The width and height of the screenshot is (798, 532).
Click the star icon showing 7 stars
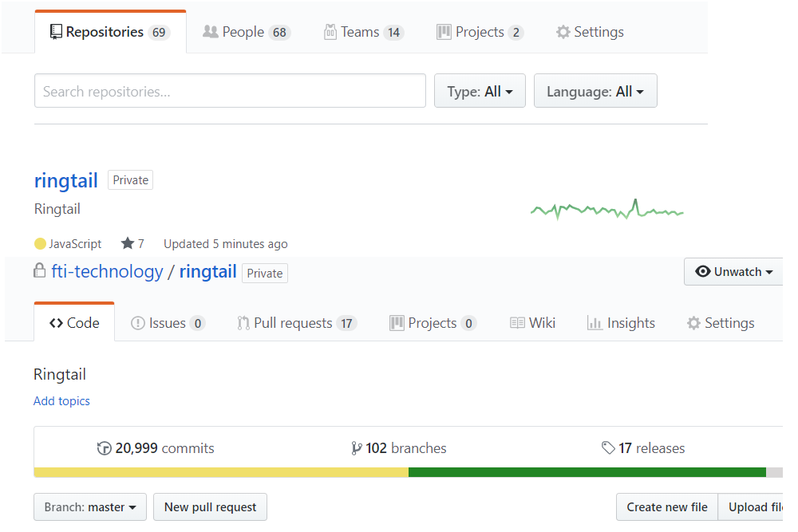click(127, 243)
